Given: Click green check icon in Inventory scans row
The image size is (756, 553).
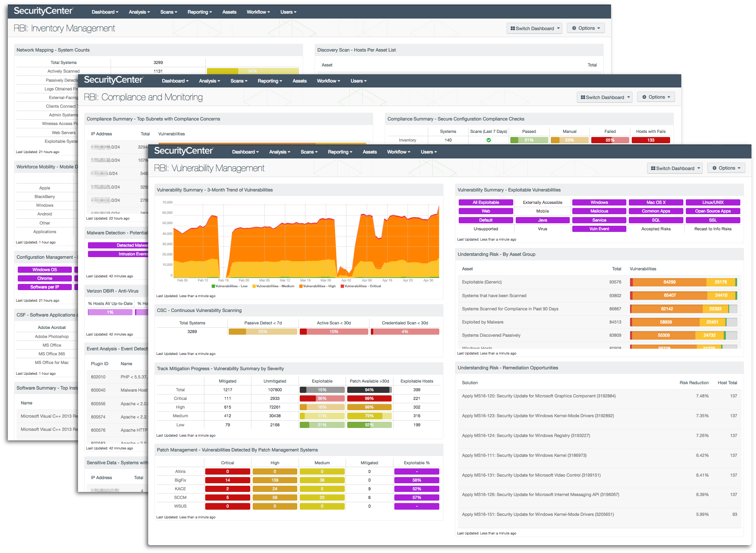Looking at the screenshot, I should pos(488,140).
